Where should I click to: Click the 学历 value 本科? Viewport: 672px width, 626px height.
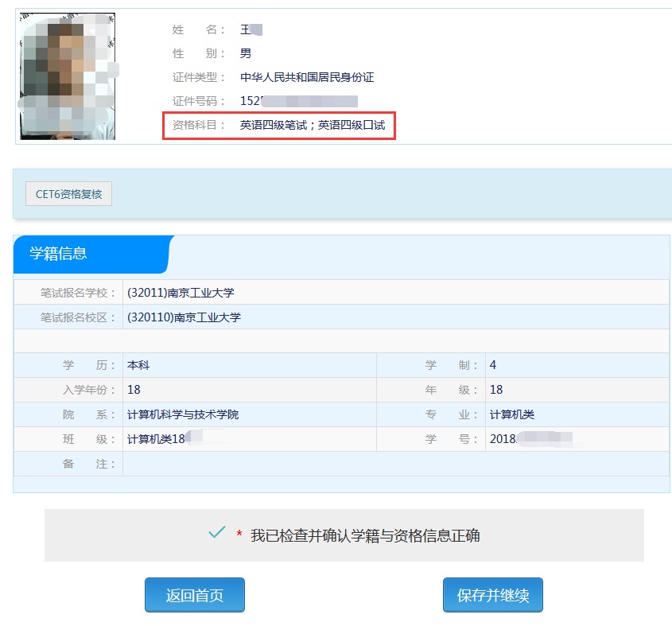click(138, 366)
